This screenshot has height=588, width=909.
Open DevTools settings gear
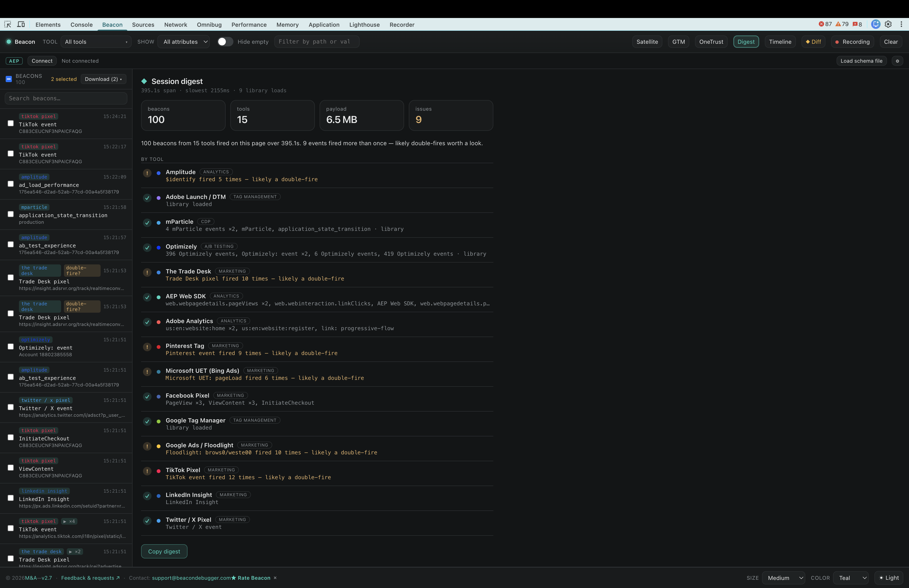(x=888, y=24)
